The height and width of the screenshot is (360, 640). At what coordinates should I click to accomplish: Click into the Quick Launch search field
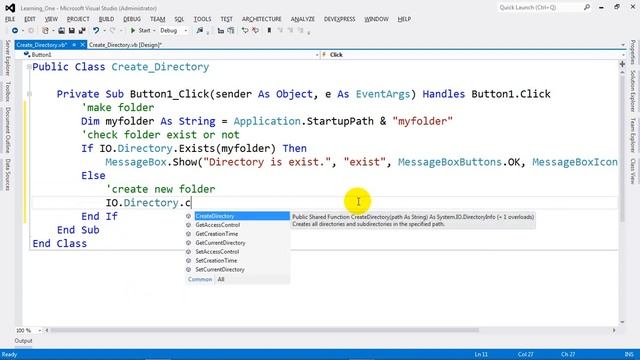[540, 7]
